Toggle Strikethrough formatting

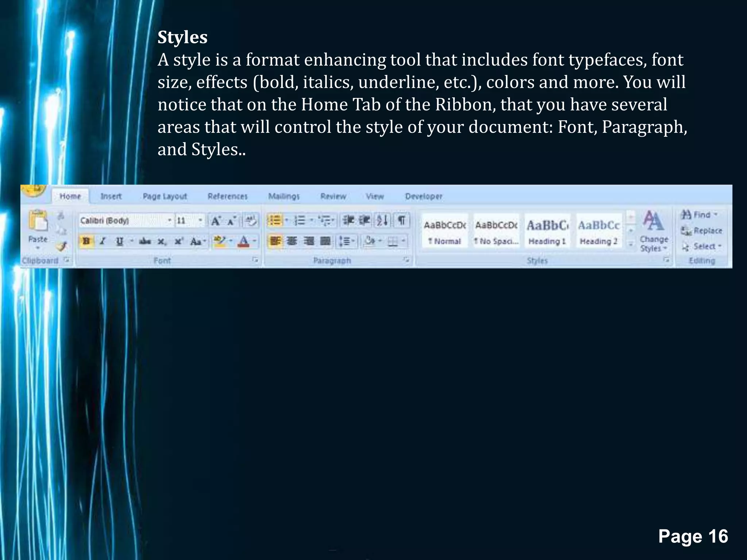pyautogui.click(x=145, y=241)
